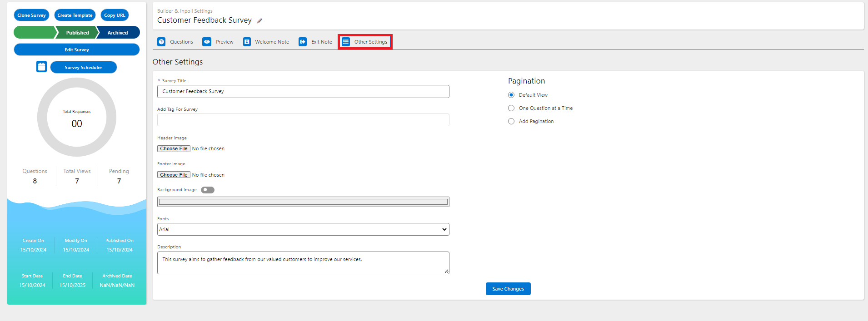868x321 pixels.
Task: Click the Survey Title input field
Action: [303, 91]
